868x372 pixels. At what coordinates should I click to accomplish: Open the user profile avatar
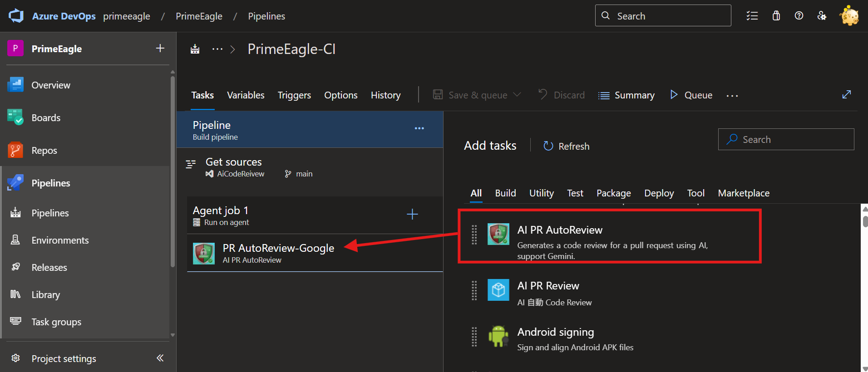(849, 16)
